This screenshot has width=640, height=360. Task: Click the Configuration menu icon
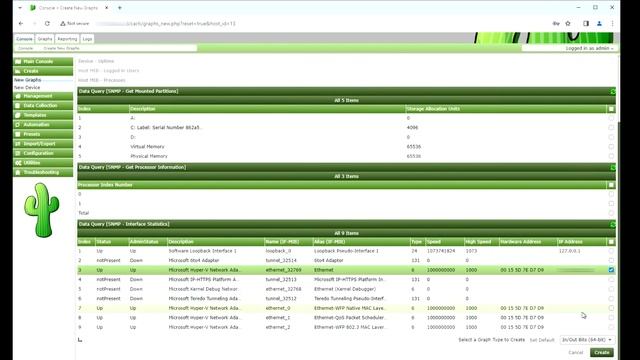pyautogui.click(x=18, y=153)
